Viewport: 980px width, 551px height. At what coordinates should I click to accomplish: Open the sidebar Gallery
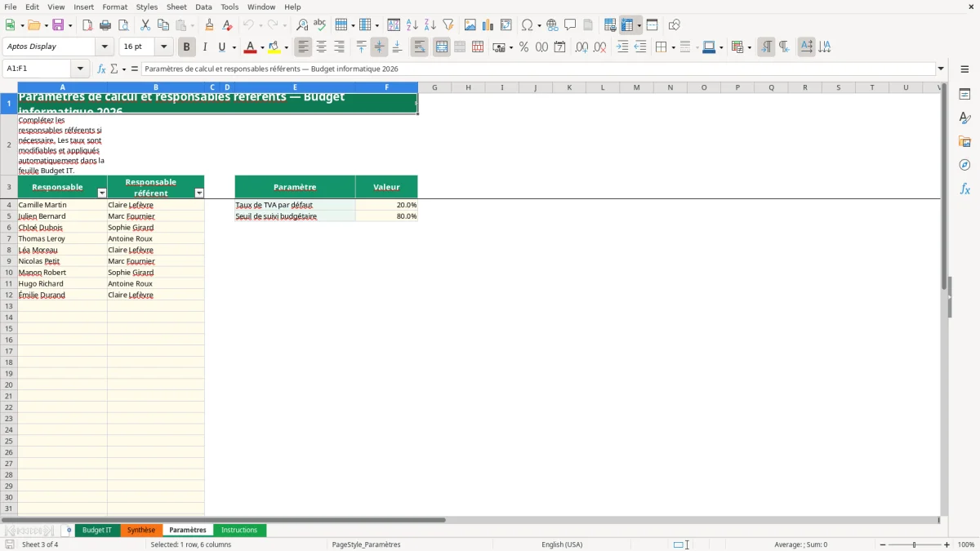(x=964, y=141)
